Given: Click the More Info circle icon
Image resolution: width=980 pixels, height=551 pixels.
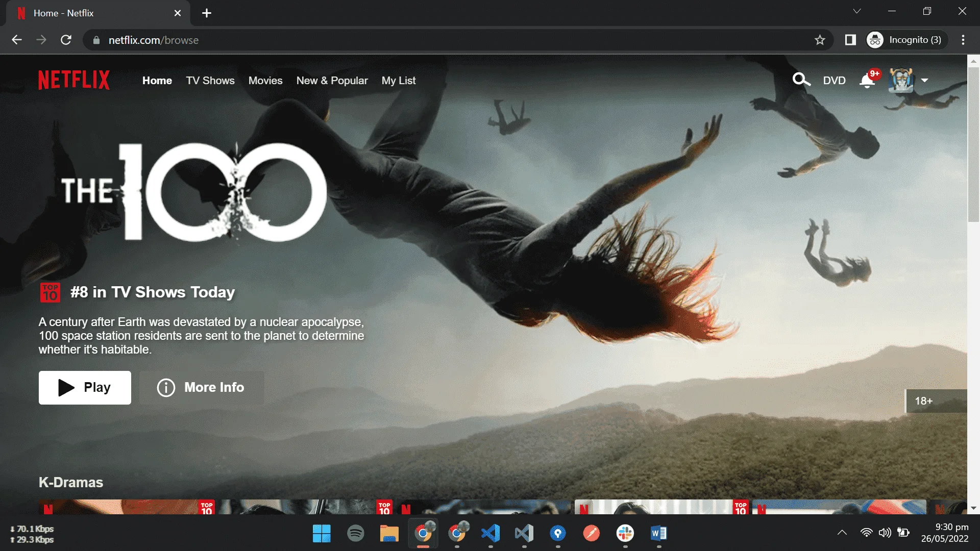Looking at the screenshot, I should coord(166,388).
